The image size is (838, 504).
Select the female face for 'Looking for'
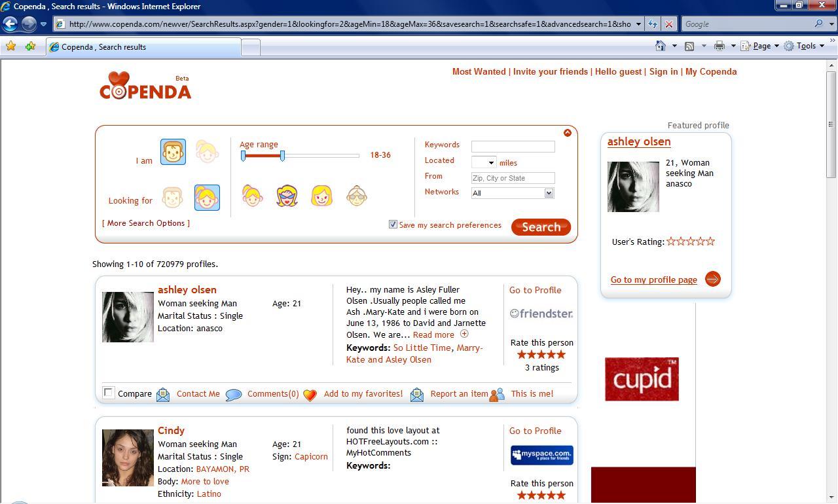[207, 198]
